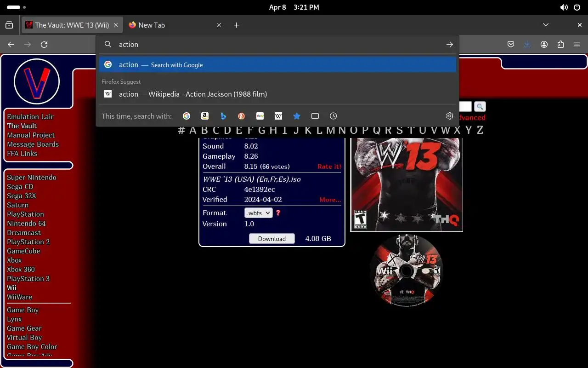The width and height of the screenshot is (588, 368).
Task: Open the WiiWare section
Action: coord(19,297)
